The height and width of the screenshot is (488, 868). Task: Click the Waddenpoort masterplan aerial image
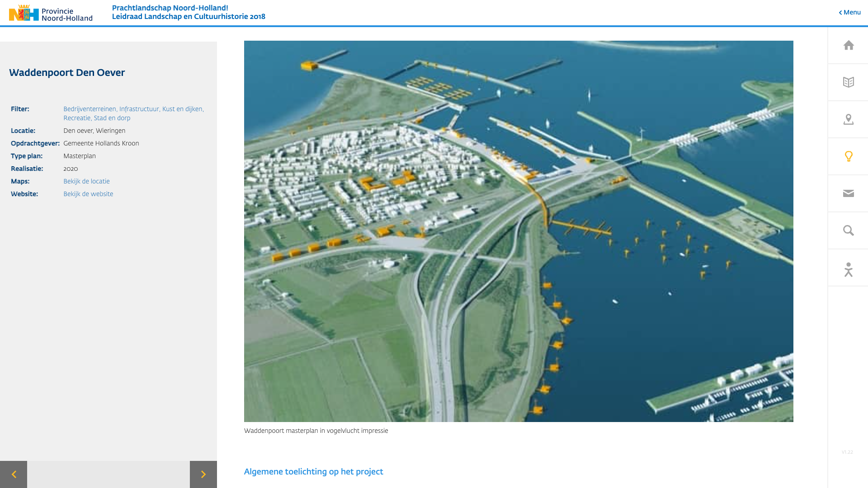click(x=519, y=231)
